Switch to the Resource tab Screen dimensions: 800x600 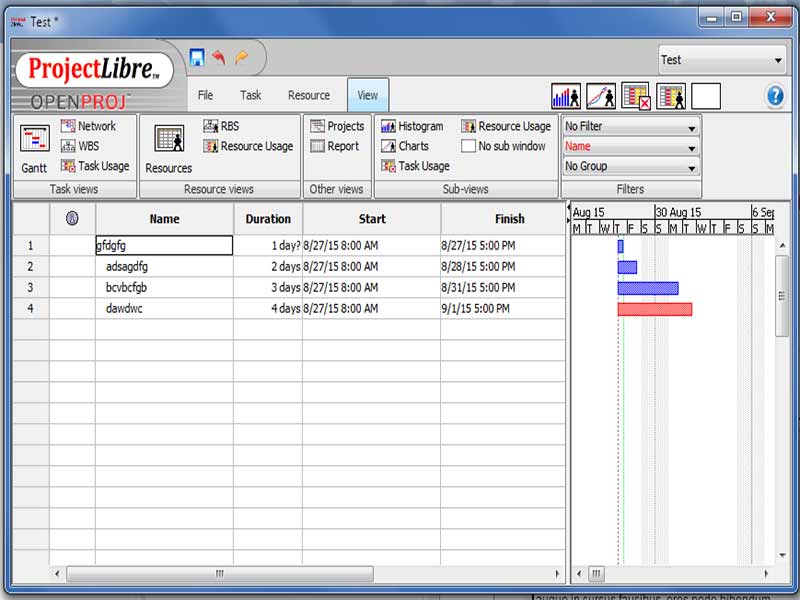309,95
